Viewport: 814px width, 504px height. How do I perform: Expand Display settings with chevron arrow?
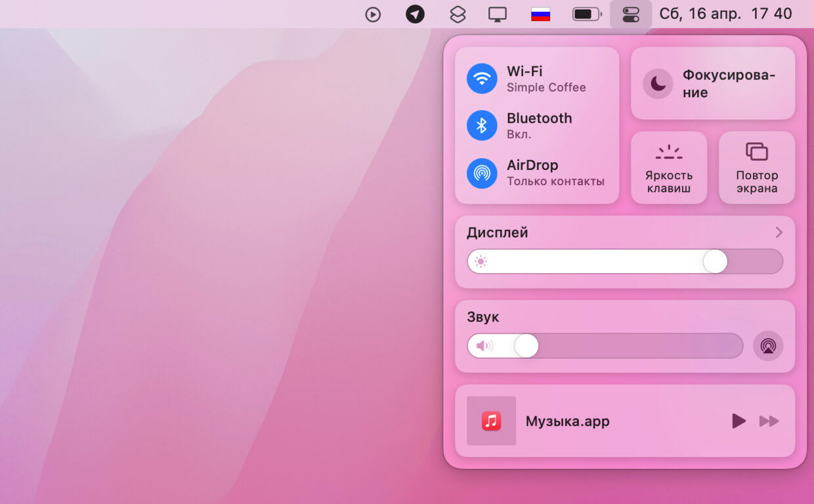pyautogui.click(x=779, y=232)
